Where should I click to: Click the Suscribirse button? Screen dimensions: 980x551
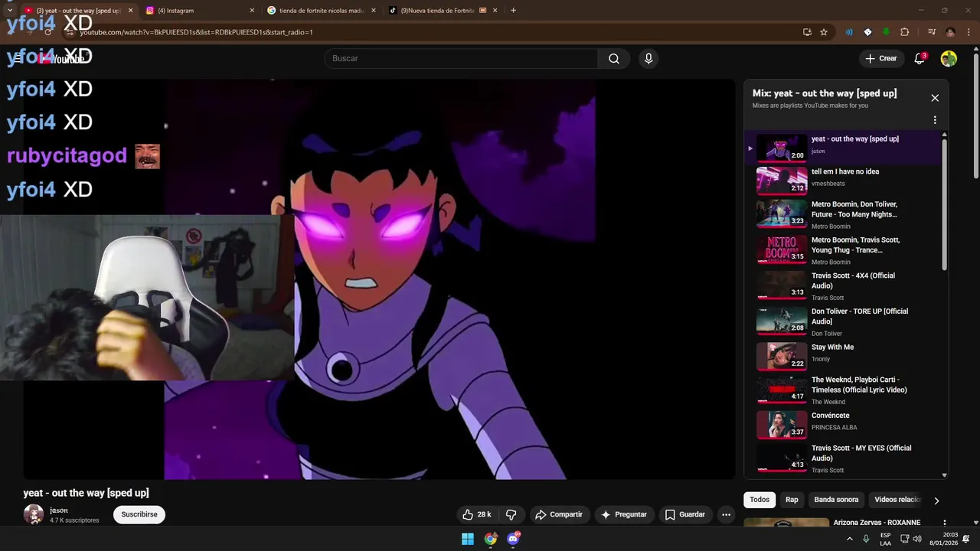(139, 514)
